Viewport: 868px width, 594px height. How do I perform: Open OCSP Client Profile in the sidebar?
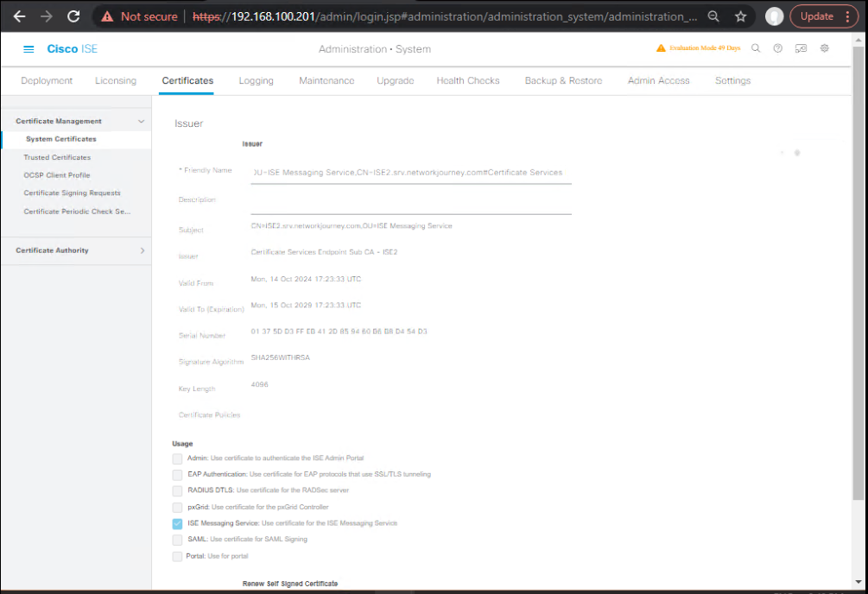tap(56, 175)
